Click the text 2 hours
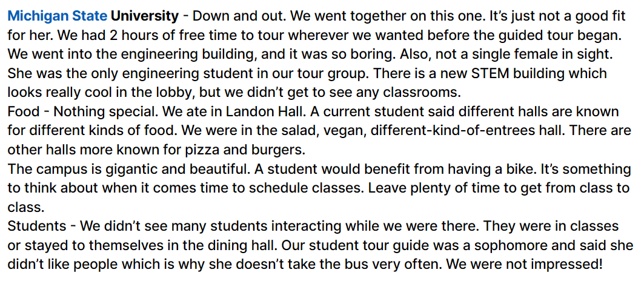Screen dimensions: 644x284 point(130,35)
